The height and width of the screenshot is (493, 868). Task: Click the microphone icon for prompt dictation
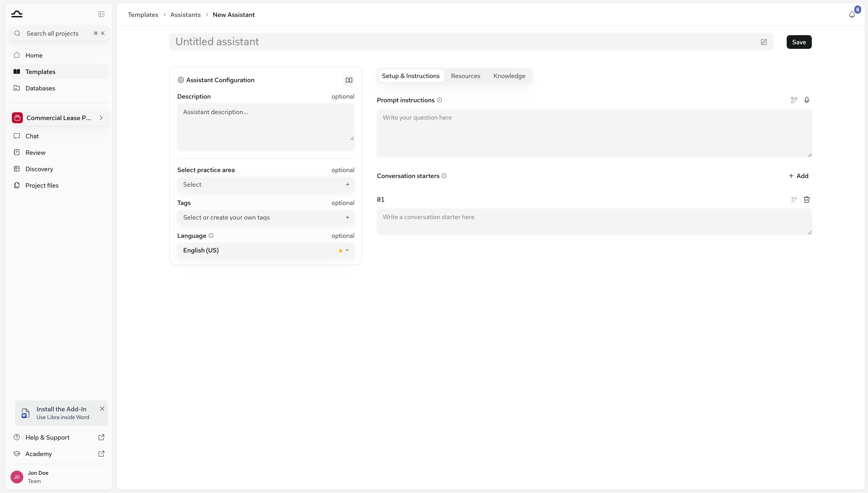click(807, 100)
